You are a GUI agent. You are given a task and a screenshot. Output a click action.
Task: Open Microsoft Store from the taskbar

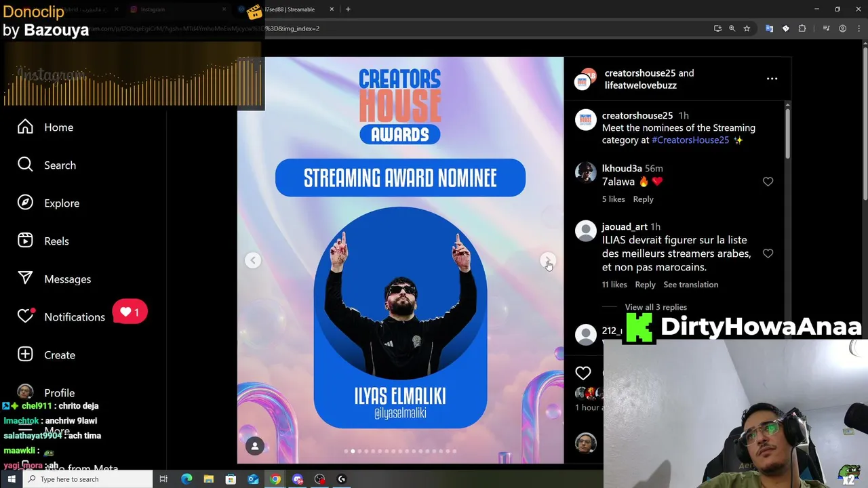pyautogui.click(x=231, y=479)
